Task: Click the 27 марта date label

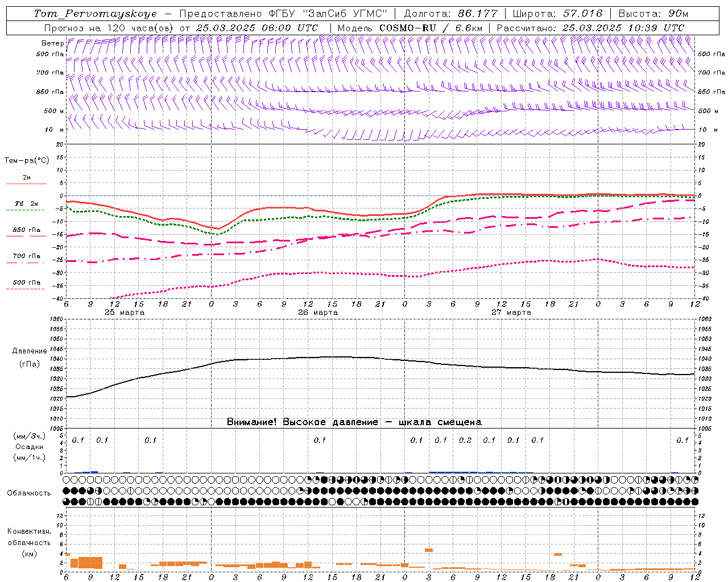Action: click(511, 313)
